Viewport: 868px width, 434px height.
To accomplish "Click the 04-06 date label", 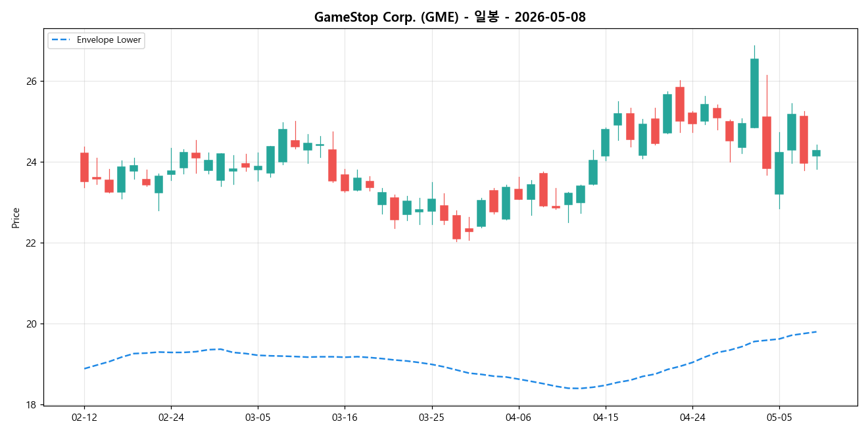I will [x=518, y=418].
